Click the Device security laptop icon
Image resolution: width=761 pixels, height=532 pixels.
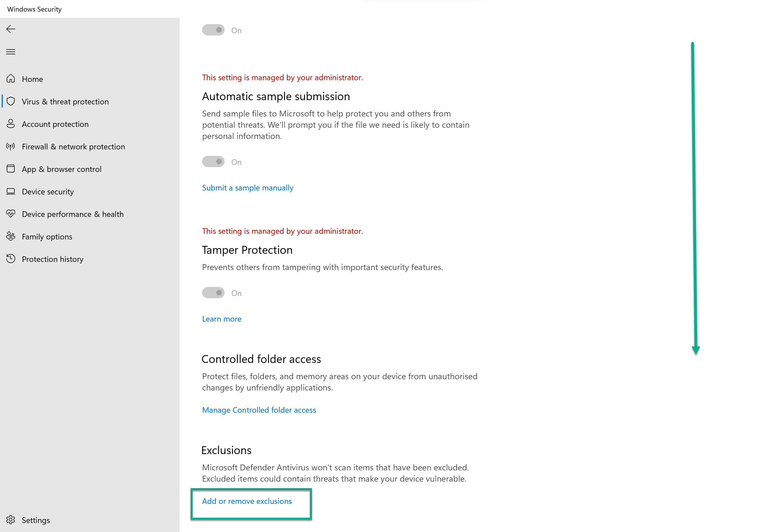(x=11, y=192)
